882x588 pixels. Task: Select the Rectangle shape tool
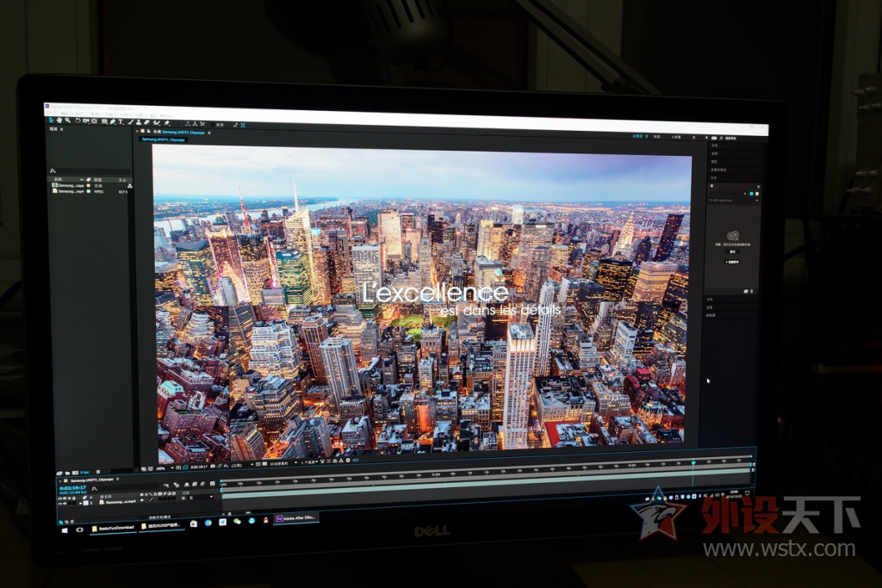104,121
